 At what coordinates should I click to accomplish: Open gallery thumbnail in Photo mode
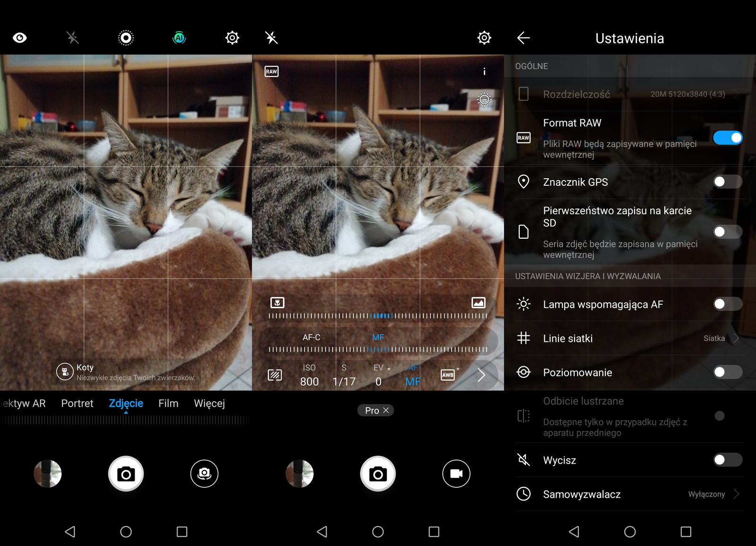[x=48, y=474]
